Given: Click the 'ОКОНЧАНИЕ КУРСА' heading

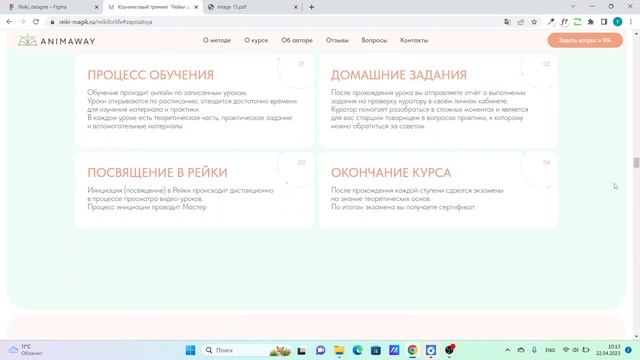Looking at the screenshot, I should 391,172.
